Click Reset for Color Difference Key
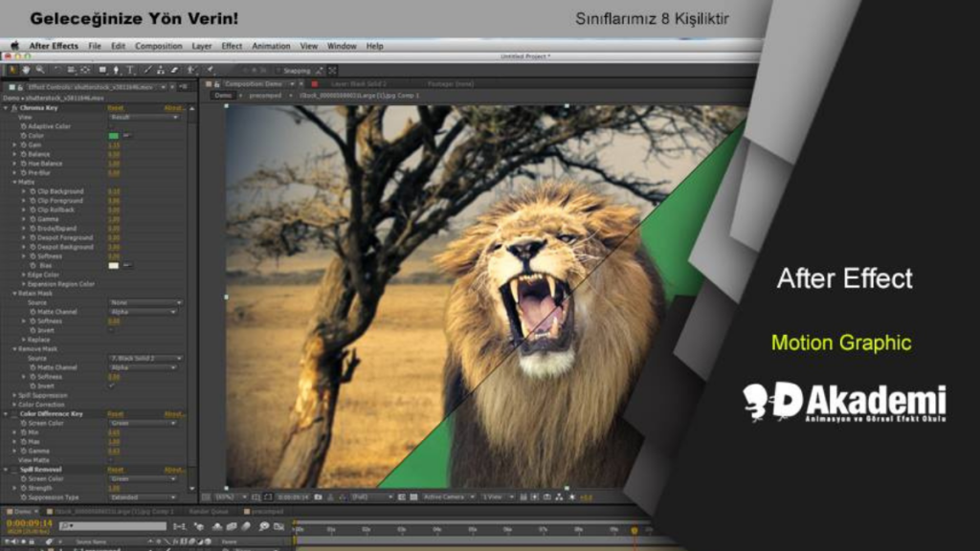 [x=115, y=414]
